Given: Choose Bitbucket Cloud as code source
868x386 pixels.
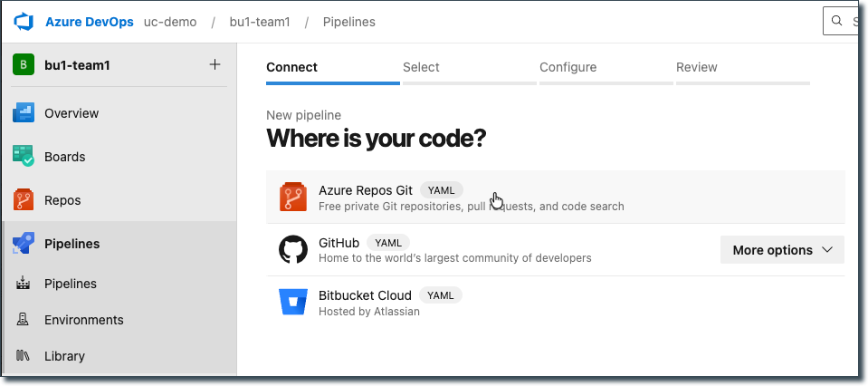Looking at the screenshot, I should 365,295.
